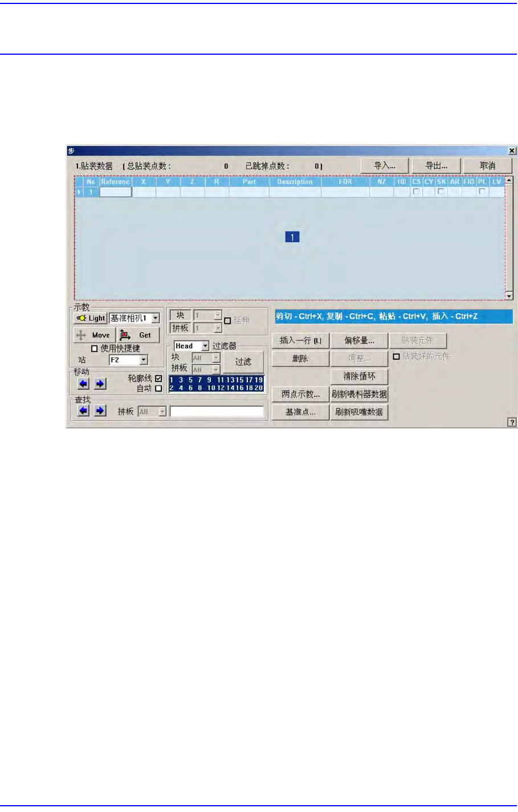
Task: Open the 基准相机1 camera dropdown
Action: coord(156,318)
